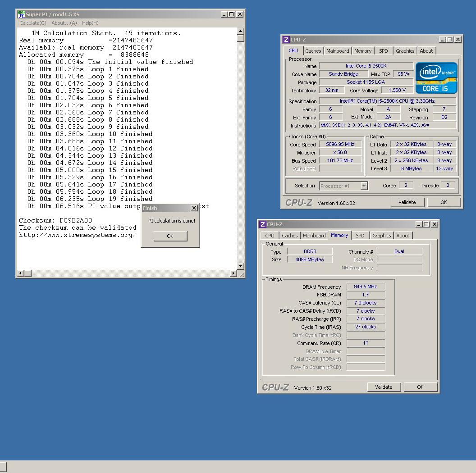The height and width of the screenshot is (473, 476).
Task: Click the Super PI app icon in title bar
Action: [21, 14]
